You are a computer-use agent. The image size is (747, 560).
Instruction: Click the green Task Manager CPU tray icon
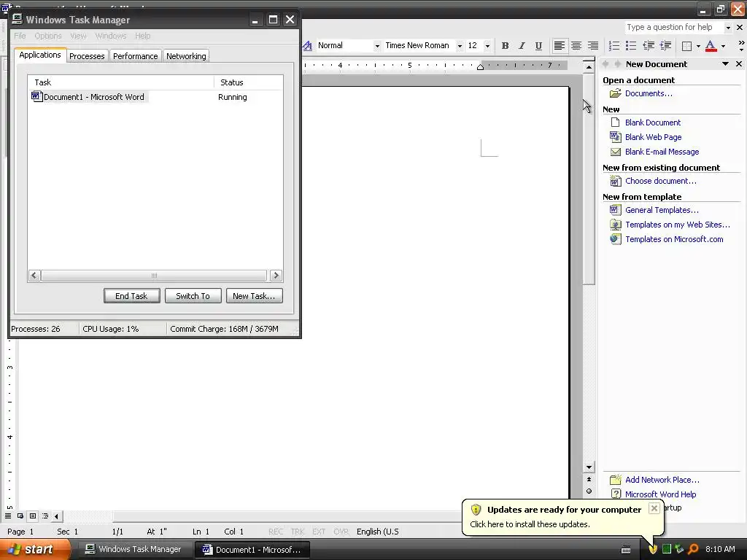click(x=667, y=549)
